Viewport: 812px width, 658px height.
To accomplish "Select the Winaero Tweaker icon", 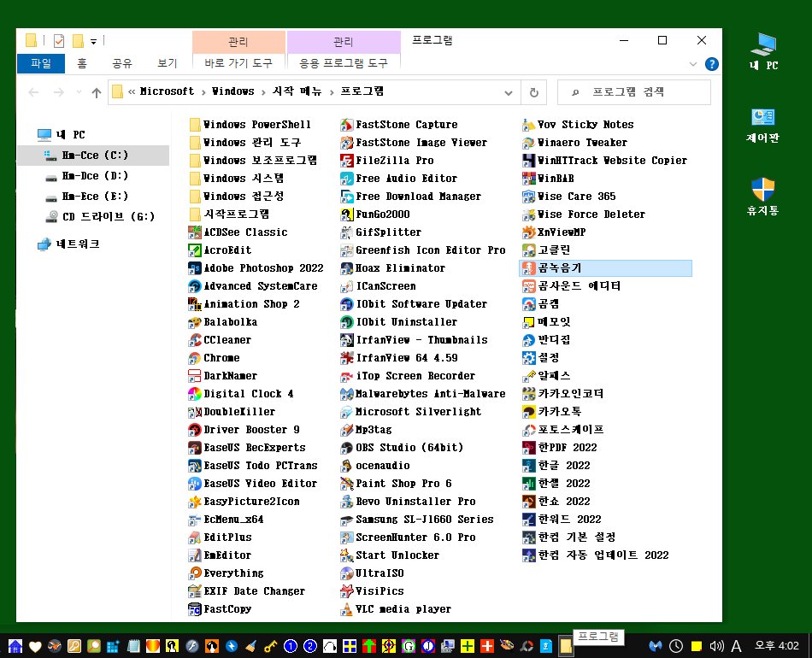I will tap(529, 143).
